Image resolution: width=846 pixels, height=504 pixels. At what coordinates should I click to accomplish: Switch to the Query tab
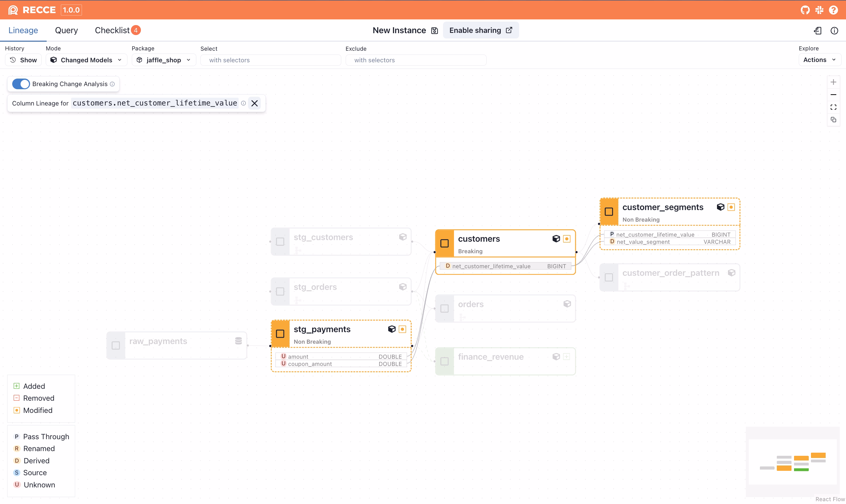[66, 30]
